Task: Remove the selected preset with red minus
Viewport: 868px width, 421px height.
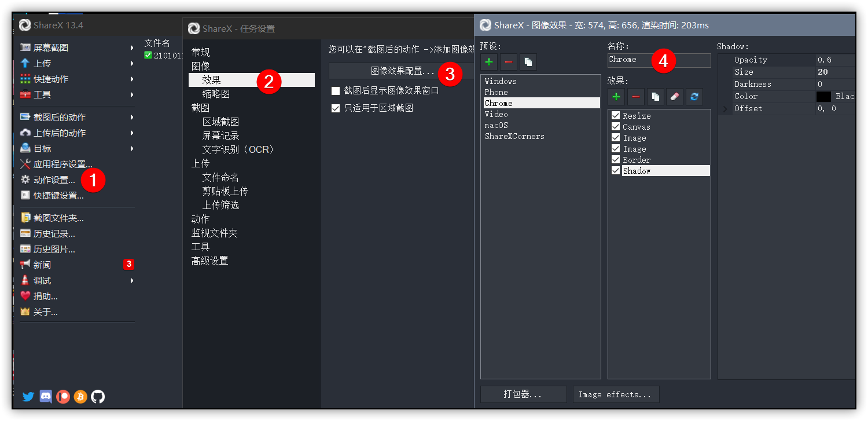Action: 509,61
